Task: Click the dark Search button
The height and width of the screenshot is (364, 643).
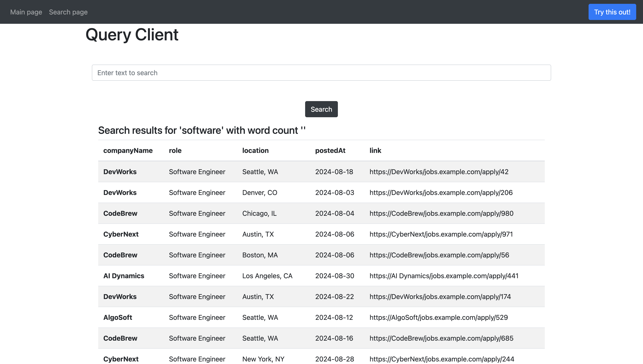Action: pos(321,109)
